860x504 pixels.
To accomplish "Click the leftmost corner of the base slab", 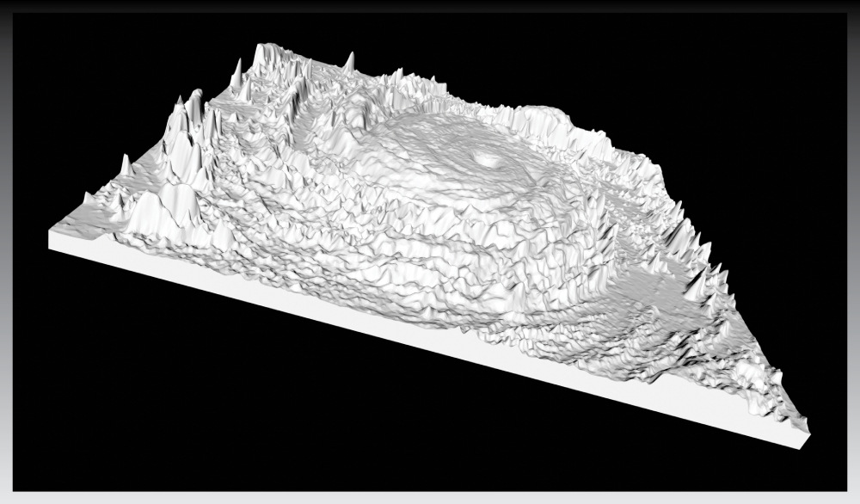I will (52, 238).
